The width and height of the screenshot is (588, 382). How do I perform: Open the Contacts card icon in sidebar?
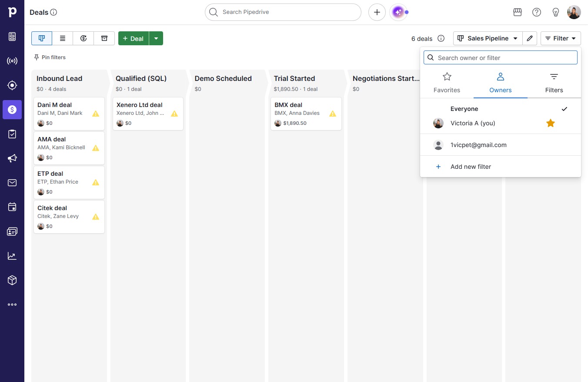[x=12, y=231]
